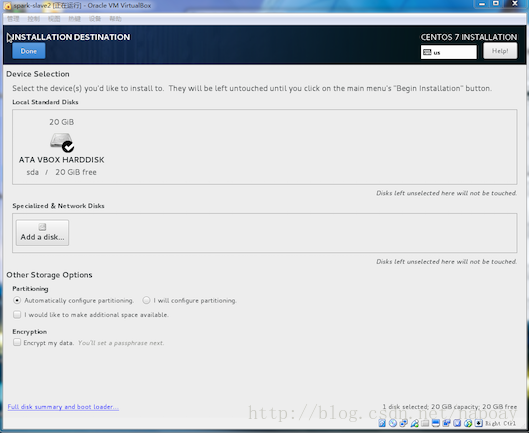529x433 pixels.
Task: Click the VirtualBox icon in the title bar
Action: (x=7, y=6)
